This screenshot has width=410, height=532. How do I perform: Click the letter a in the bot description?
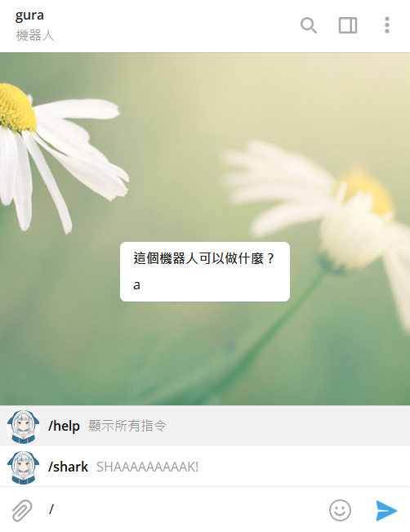(136, 285)
